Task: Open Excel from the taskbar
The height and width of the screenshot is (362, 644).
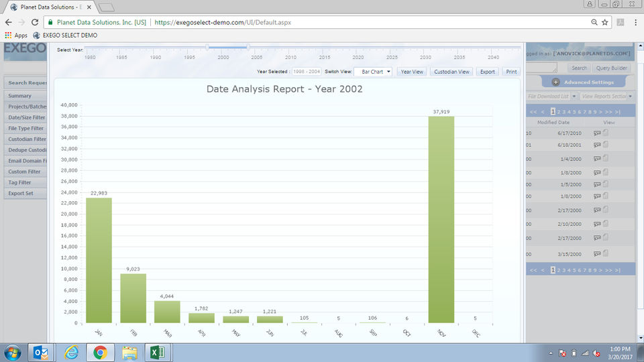Action: tap(158, 353)
